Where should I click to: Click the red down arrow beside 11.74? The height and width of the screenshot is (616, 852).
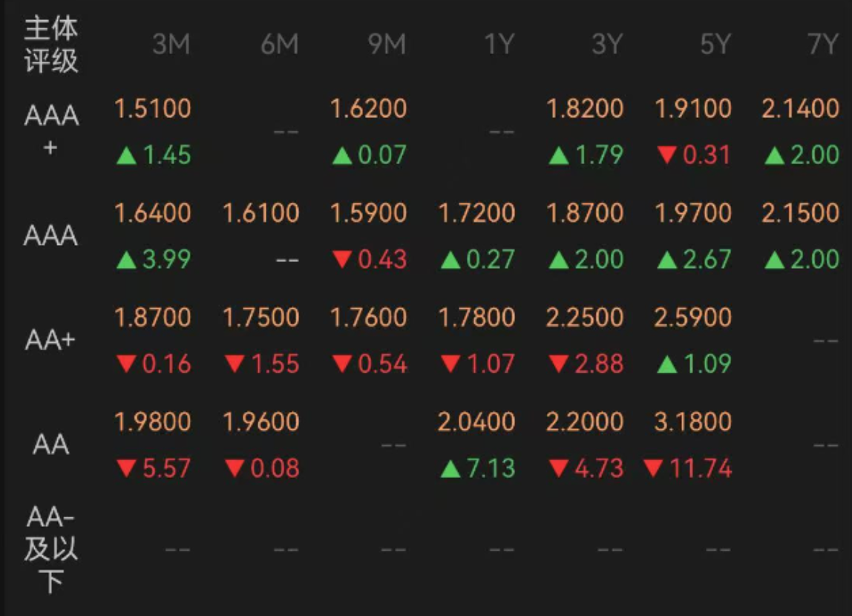pyautogui.click(x=653, y=470)
